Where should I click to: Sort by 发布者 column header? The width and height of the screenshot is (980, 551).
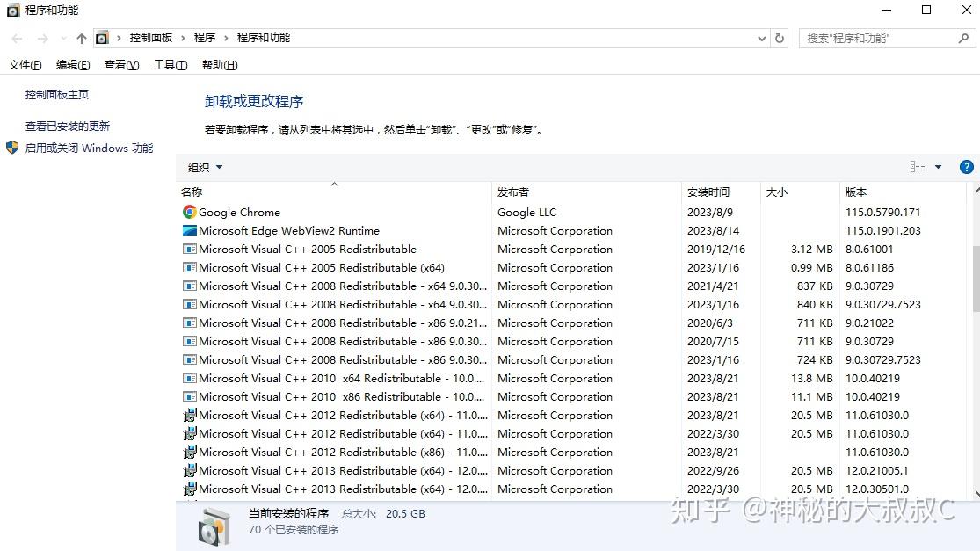pyautogui.click(x=586, y=192)
